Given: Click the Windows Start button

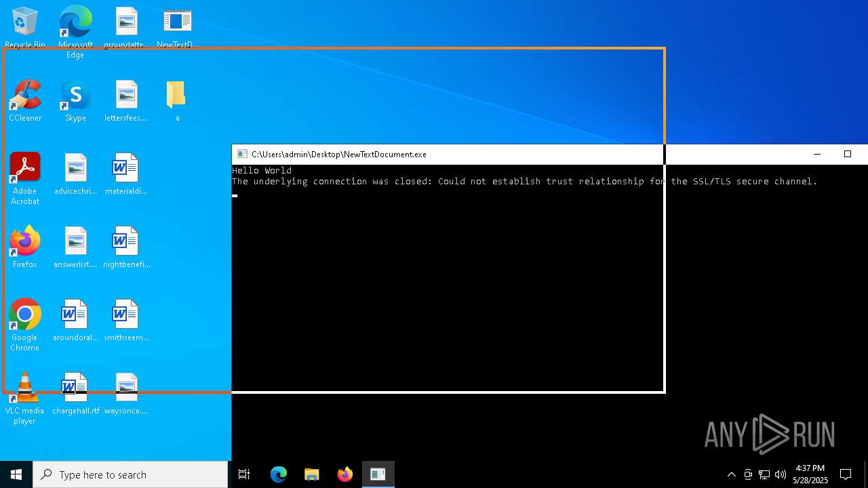Looking at the screenshot, I should click(16, 474).
